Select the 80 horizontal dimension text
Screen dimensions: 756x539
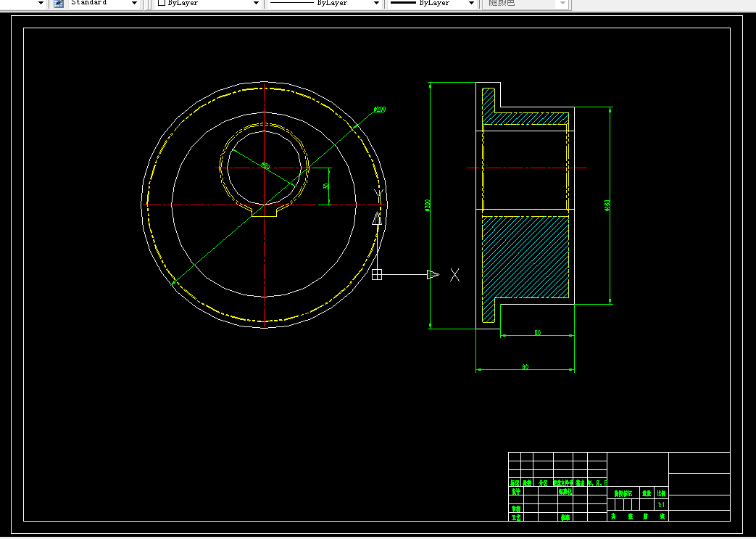click(525, 367)
